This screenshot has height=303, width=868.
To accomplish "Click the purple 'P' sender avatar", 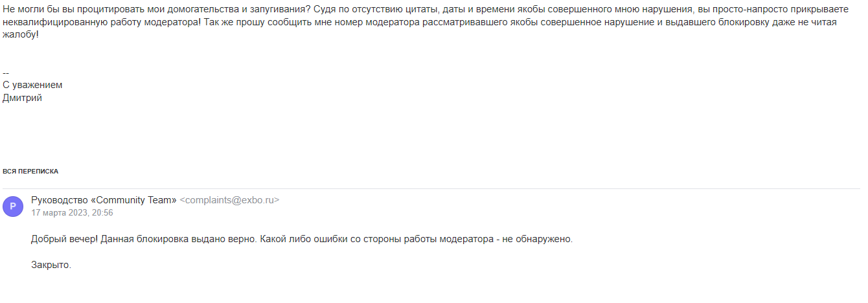I will pos(13,207).
